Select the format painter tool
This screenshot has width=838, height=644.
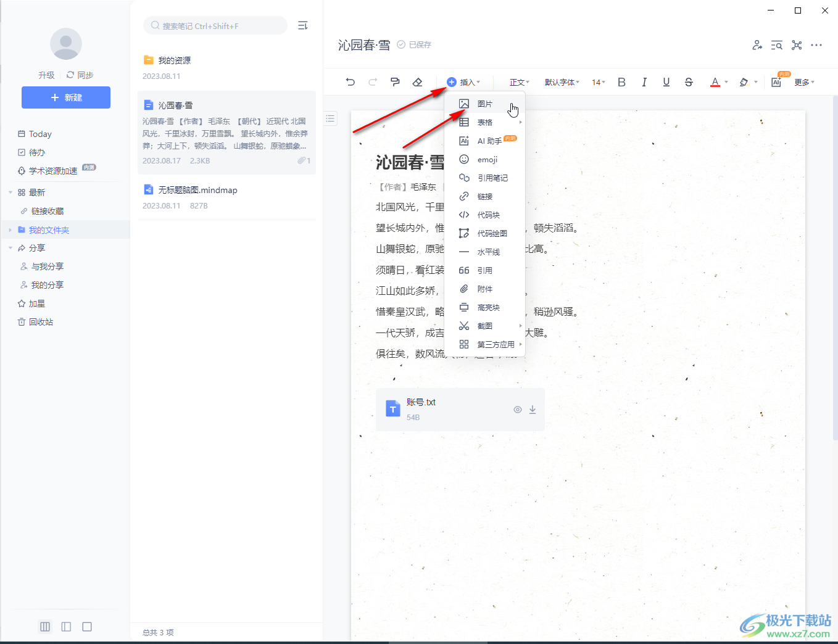(x=395, y=82)
